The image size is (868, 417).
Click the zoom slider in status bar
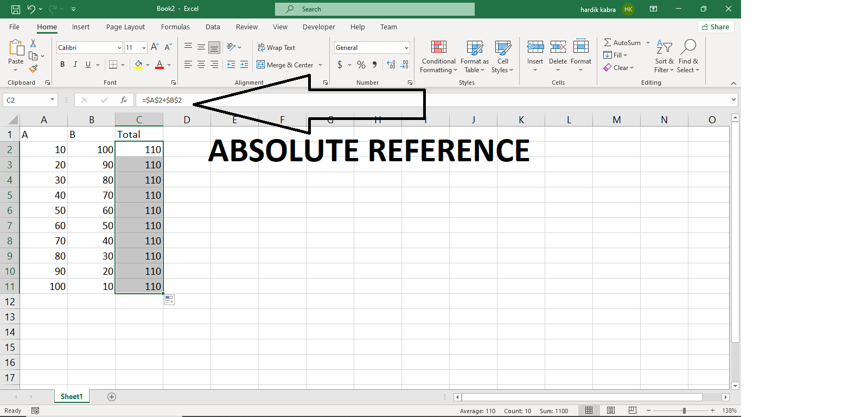tap(684, 411)
